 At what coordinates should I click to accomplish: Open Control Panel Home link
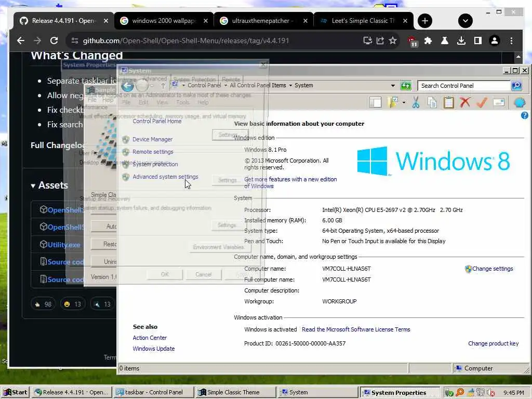[x=157, y=121]
